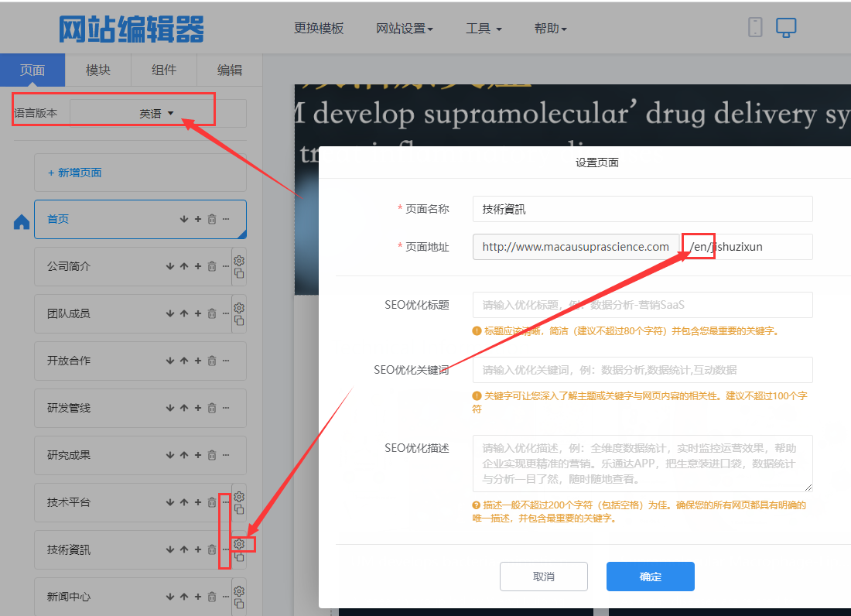Click the 网站编辑器 logo

(x=132, y=29)
